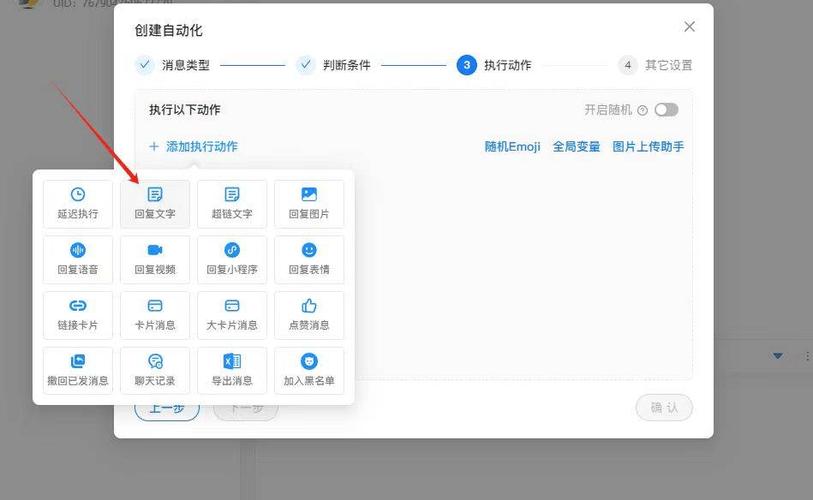Image resolution: width=813 pixels, height=500 pixels.
Task: Pick the 加入黑名单 blacklist action
Action: coord(309,370)
